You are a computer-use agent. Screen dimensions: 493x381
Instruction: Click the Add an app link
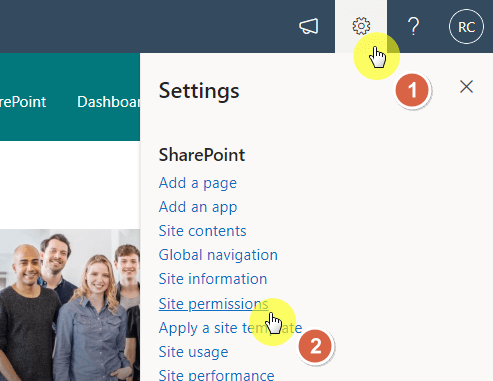[198, 207]
